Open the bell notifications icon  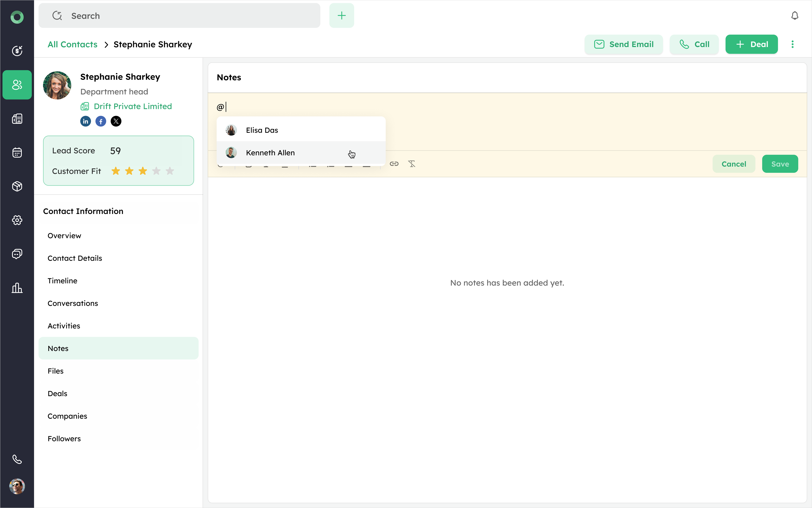(794, 16)
